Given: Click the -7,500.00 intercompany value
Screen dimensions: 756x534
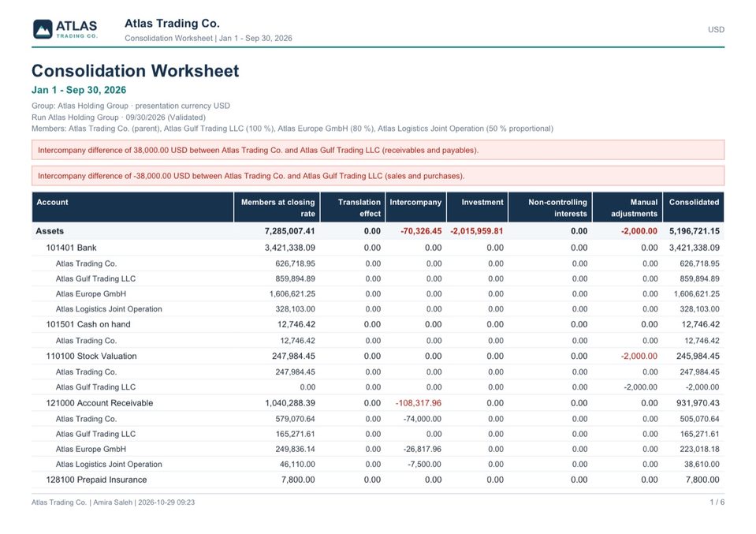Looking at the screenshot, I should click(424, 464).
